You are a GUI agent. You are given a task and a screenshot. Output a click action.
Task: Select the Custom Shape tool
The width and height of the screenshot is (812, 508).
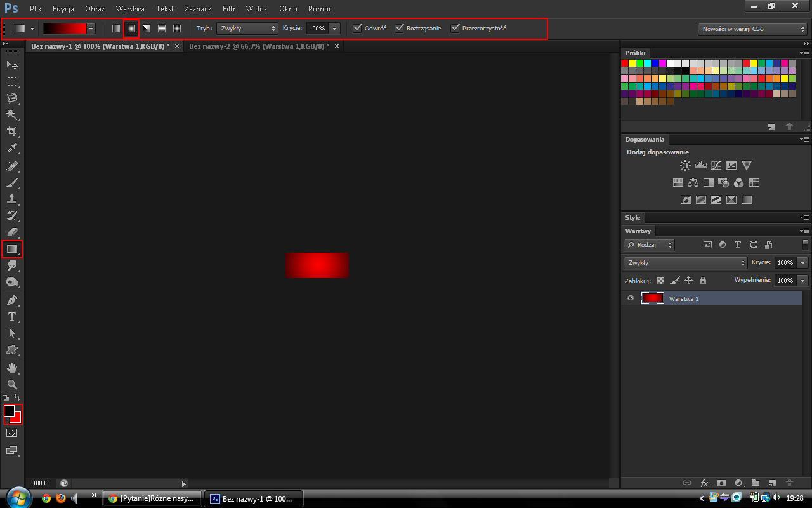pos(12,349)
